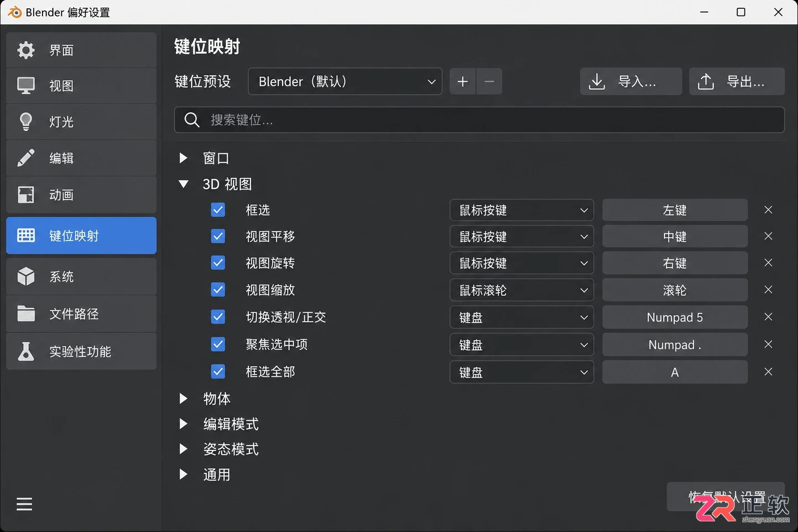The height and width of the screenshot is (532, 798).
Task: Toggle the 切换透视/正交 checkbox
Action: coord(218,317)
